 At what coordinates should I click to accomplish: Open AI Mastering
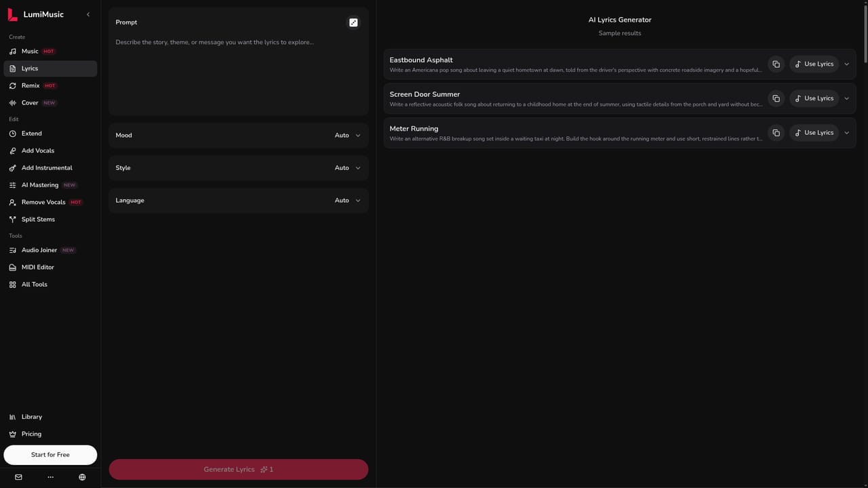[x=50, y=185]
